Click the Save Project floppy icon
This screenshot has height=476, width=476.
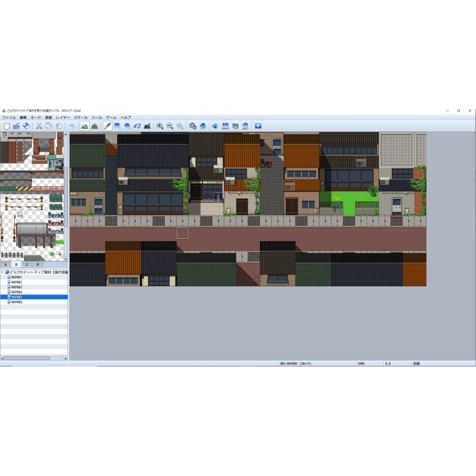point(26,126)
